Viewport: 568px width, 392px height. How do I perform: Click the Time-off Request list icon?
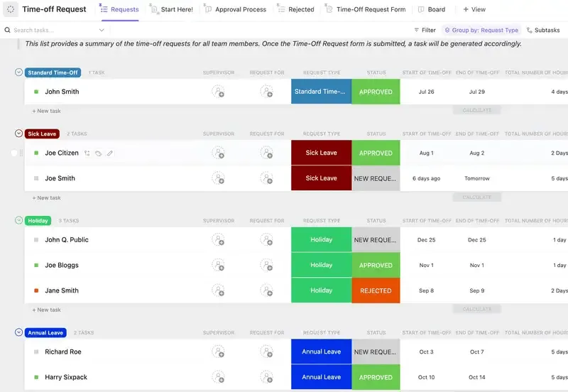coord(11,9)
